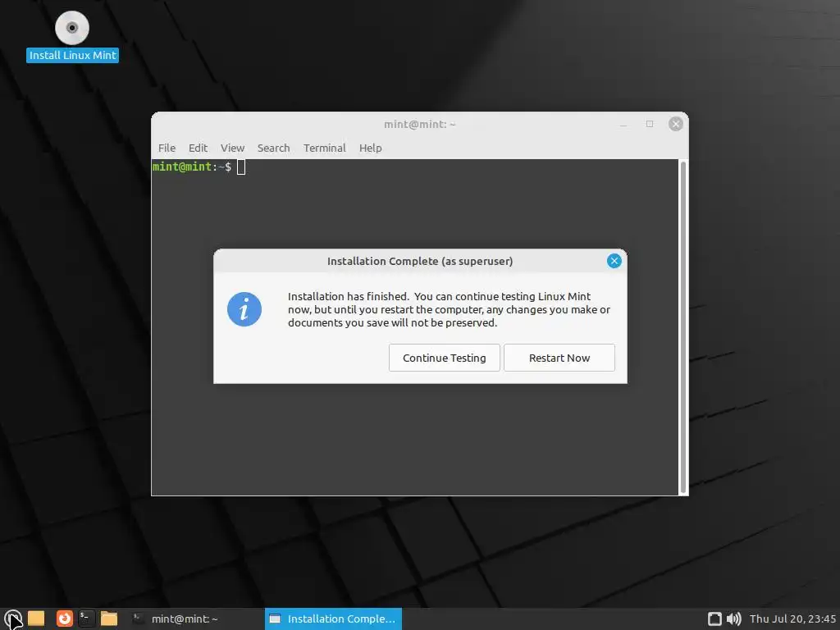Image resolution: width=840 pixels, height=630 pixels.
Task: Open the Terminal menu
Action: click(x=325, y=148)
